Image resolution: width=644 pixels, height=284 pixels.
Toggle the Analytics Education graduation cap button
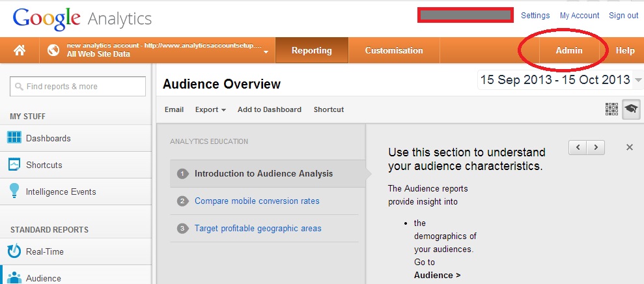[631, 109]
